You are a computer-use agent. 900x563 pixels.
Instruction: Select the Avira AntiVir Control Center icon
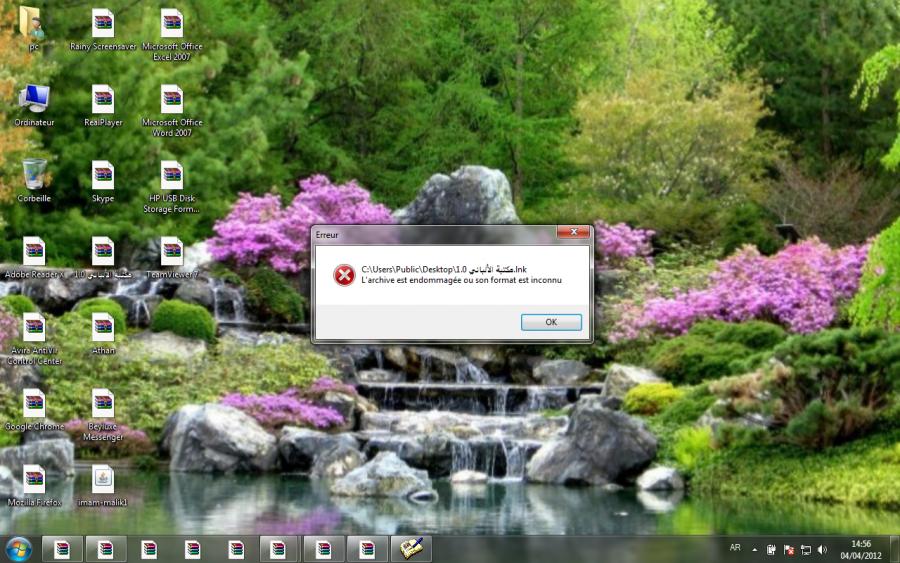click(34, 328)
